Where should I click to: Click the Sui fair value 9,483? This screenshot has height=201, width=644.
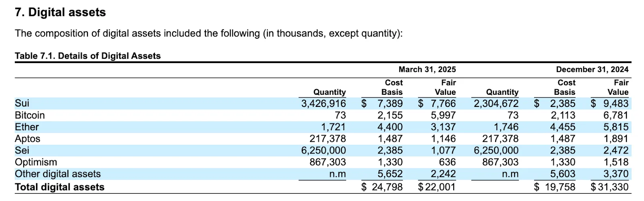point(616,103)
